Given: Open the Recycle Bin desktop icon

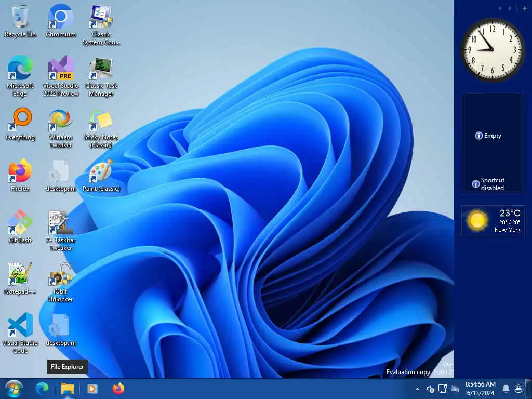Looking at the screenshot, I should [20, 21].
